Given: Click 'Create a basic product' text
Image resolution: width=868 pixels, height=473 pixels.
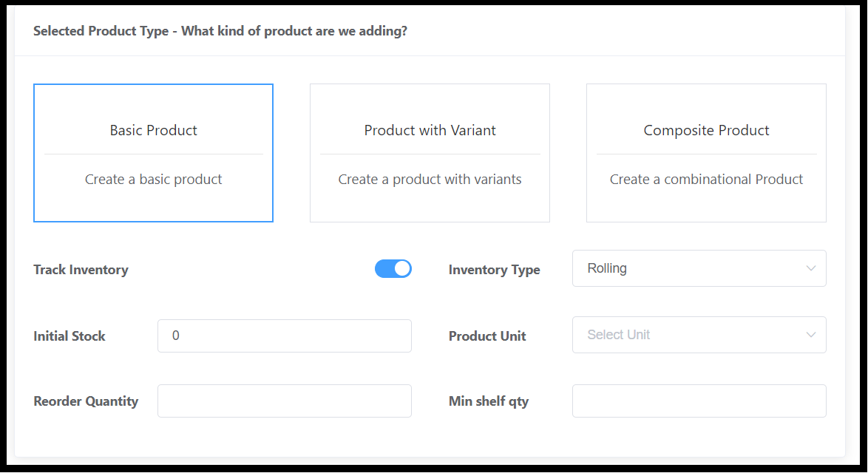Looking at the screenshot, I should coord(153,179).
